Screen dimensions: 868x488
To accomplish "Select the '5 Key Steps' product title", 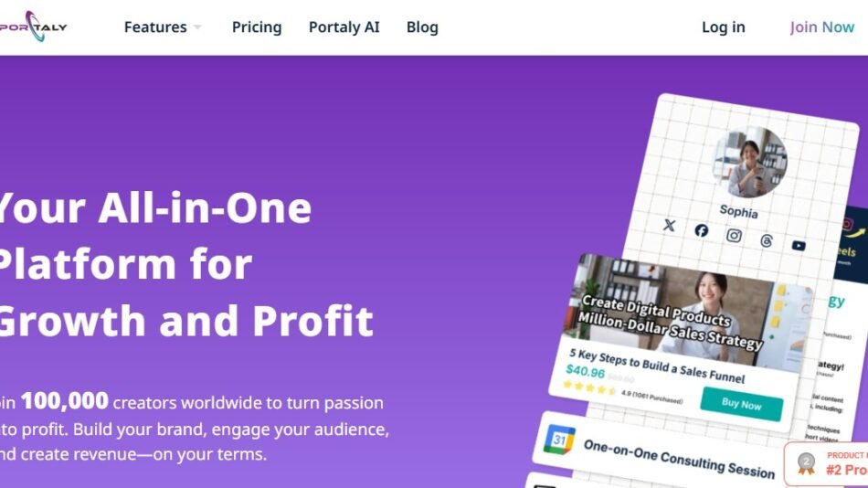I will click(657, 365).
